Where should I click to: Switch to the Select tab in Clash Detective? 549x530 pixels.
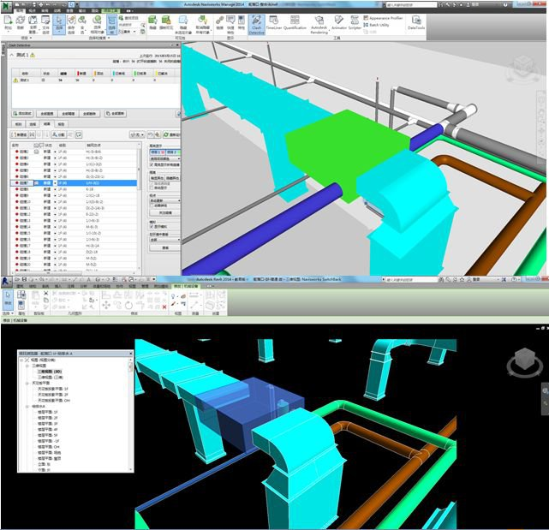coord(33,124)
